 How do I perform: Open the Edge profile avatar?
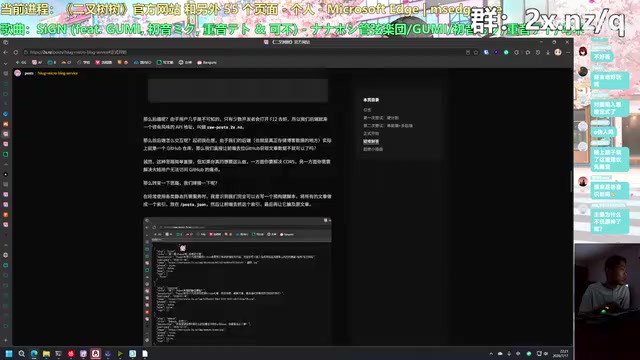click(x=558, y=52)
